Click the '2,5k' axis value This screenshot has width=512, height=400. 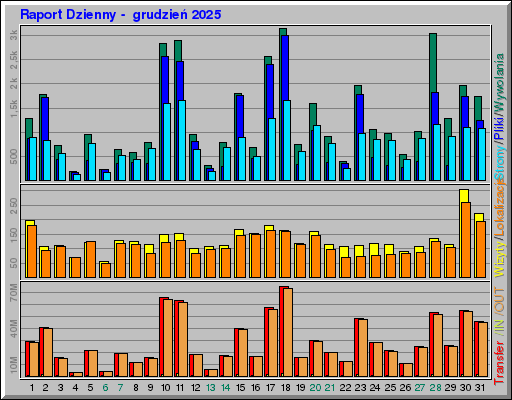[x=14, y=60]
